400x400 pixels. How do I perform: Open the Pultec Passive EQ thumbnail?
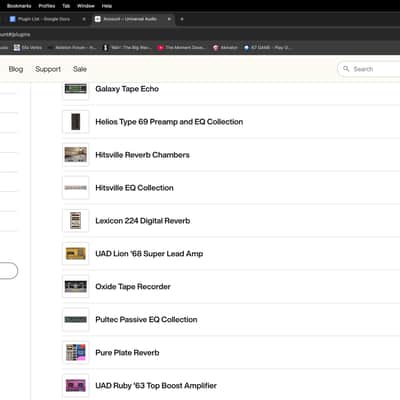(76, 319)
